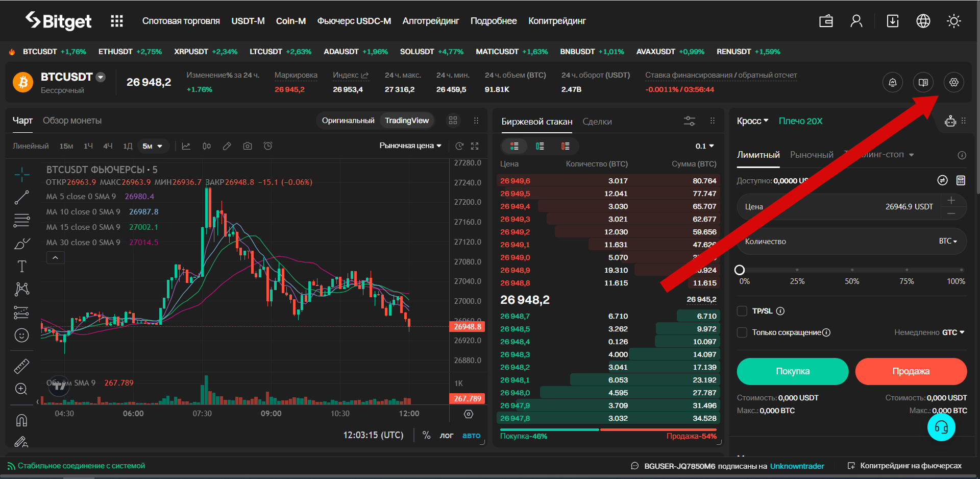Click the green Покупка button
This screenshot has width=980, height=479.
(793, 371)
